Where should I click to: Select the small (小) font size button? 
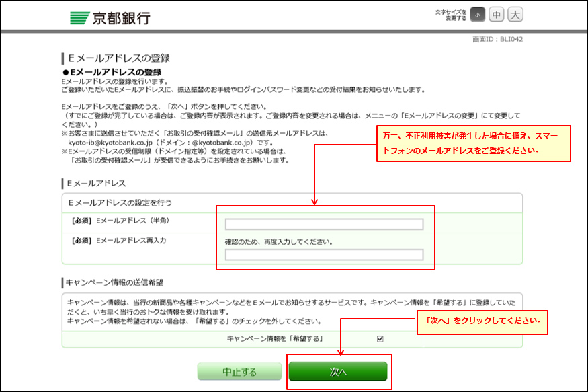pyautogui.click(x=476, y=15)
